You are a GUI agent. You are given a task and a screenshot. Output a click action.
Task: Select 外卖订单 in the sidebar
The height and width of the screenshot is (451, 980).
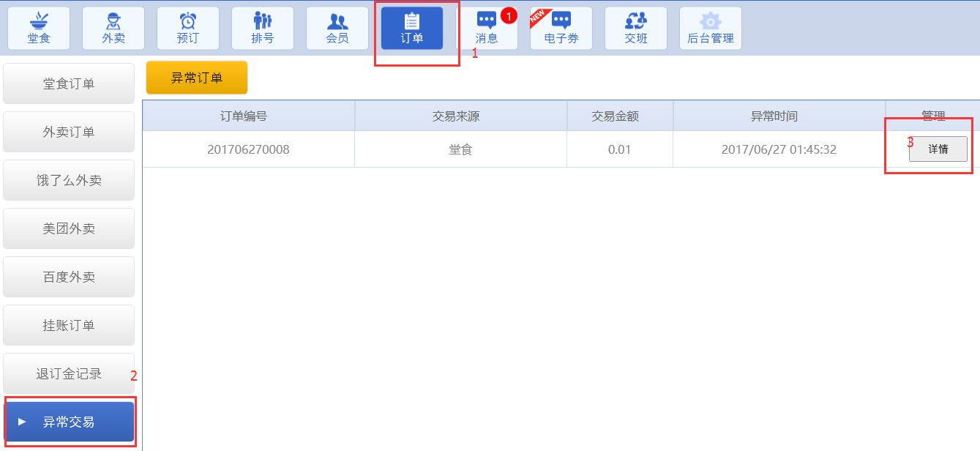[x=69, y=132]
